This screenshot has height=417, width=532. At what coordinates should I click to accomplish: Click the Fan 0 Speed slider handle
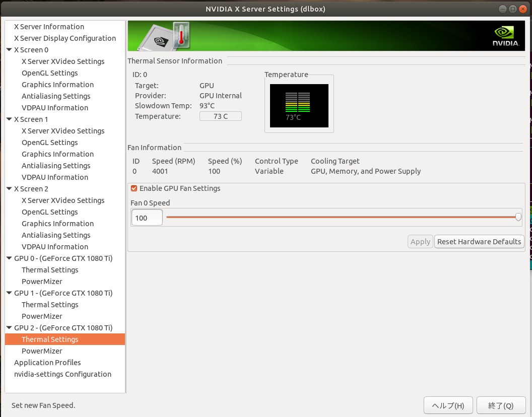click(518, 217)
